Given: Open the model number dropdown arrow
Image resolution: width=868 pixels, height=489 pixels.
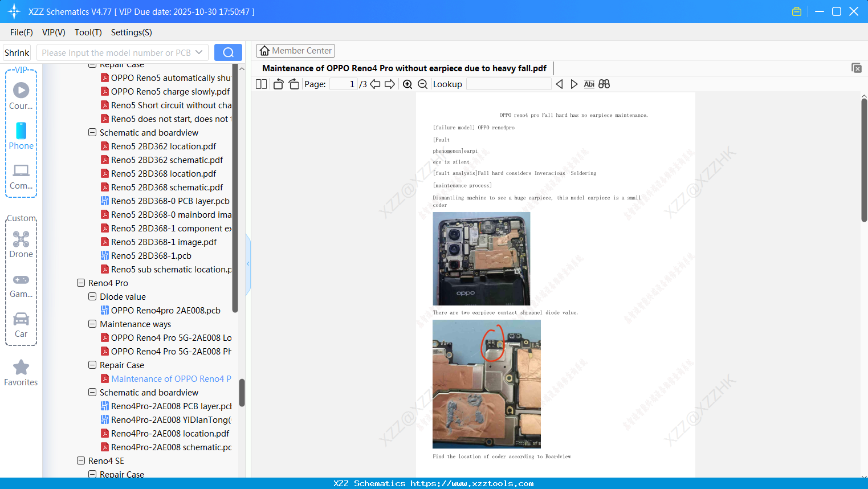Looking at the screenshot, I should (x=199, y=52).
